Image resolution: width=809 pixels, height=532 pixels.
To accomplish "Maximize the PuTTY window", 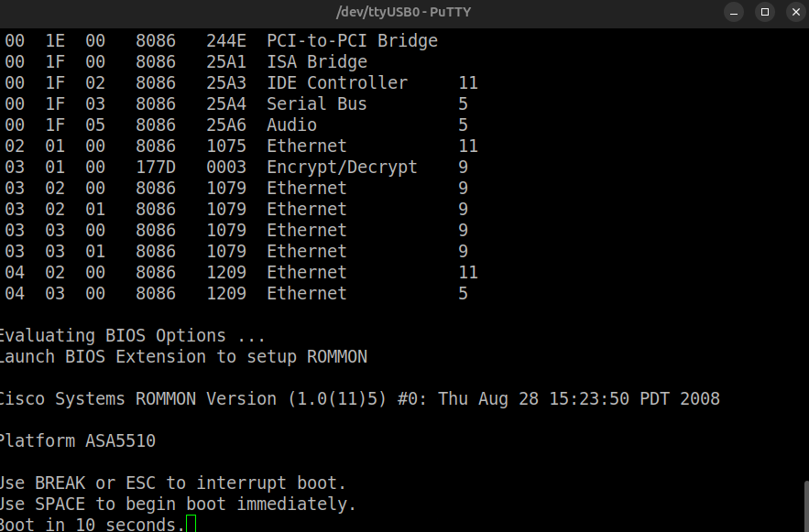I will click(765, 12).
